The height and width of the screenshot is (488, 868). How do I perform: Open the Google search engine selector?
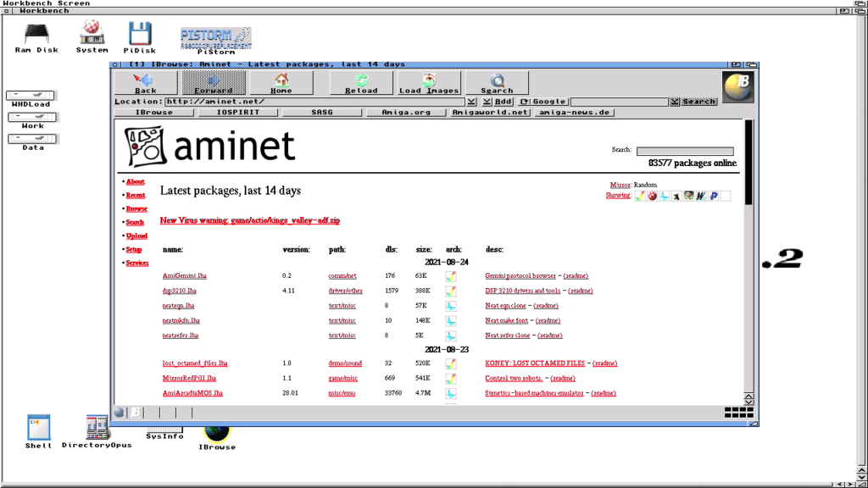click(x=543, y=102)
